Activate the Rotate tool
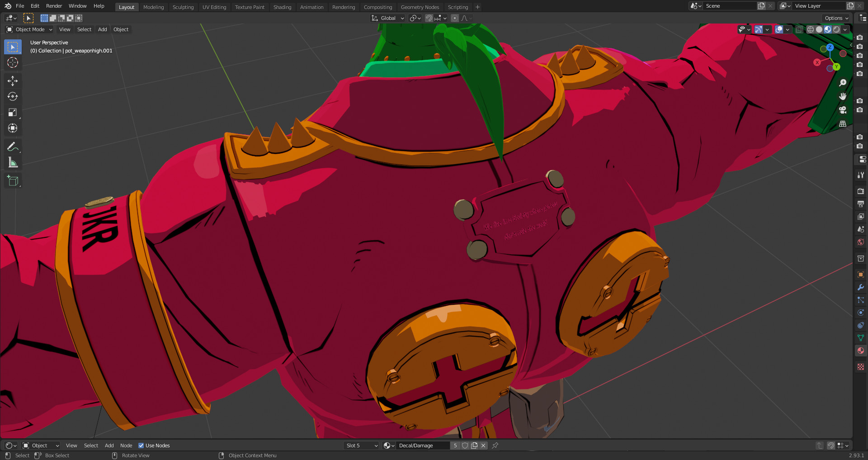 [x=13, y=96]
